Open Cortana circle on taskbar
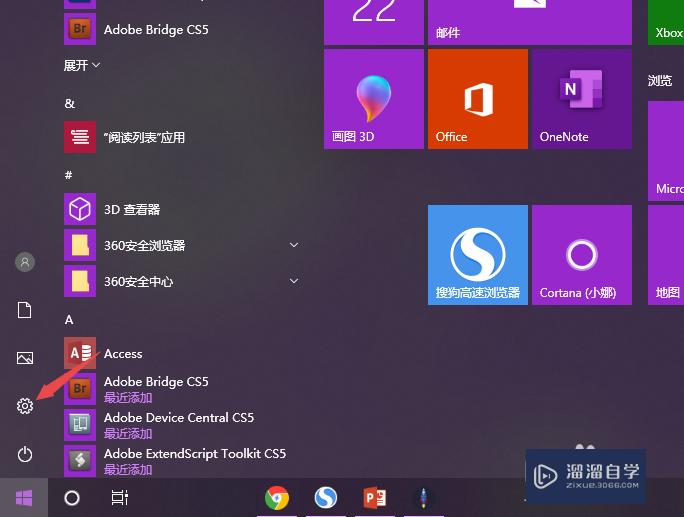684x517 pixels. tap(72, 497)
